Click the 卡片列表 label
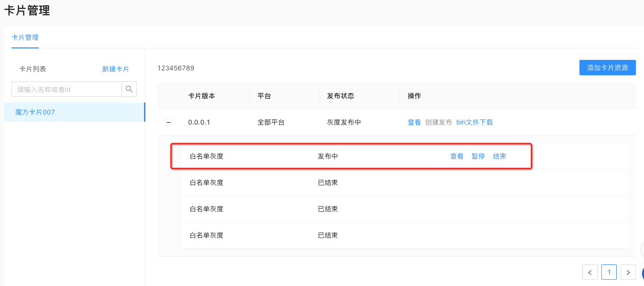This screenshot has height=286, width=644. point(33,69)
